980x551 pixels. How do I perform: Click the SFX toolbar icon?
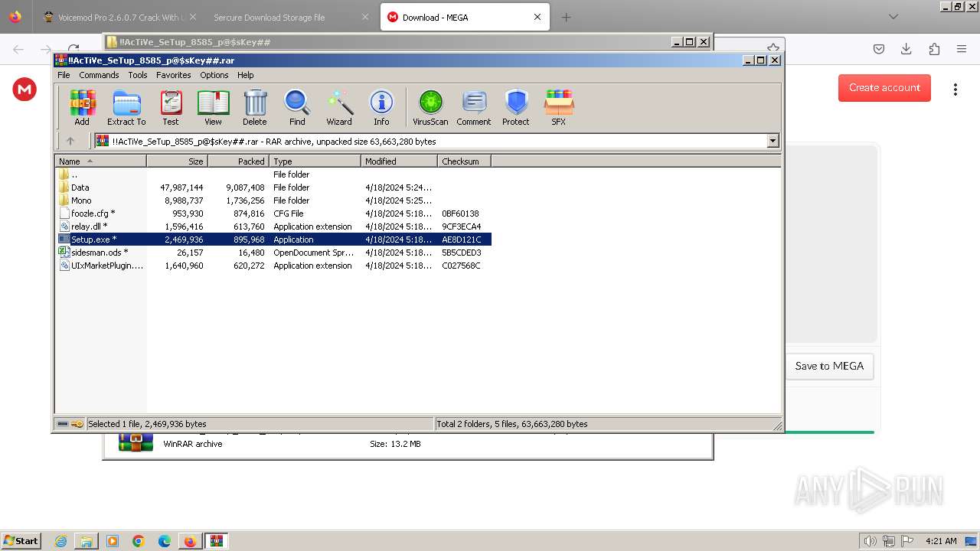559,107
